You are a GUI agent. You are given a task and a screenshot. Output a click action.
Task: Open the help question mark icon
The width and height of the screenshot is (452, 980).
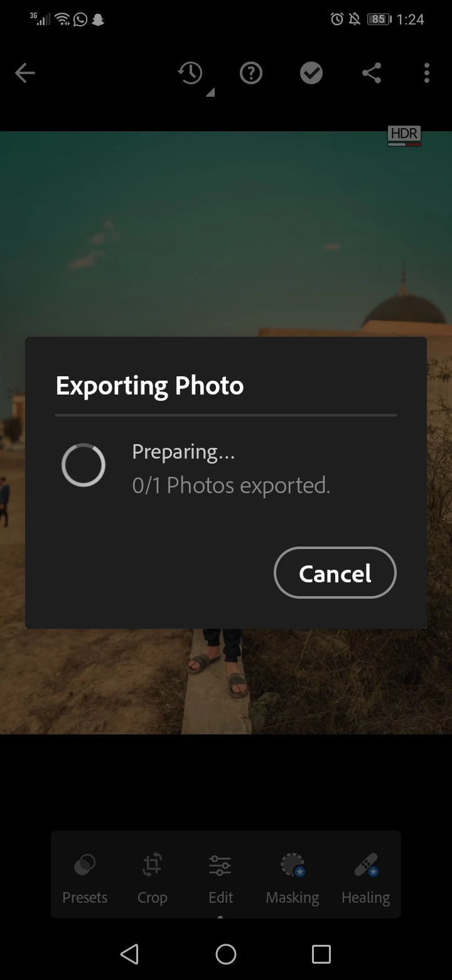pos(251,73)
